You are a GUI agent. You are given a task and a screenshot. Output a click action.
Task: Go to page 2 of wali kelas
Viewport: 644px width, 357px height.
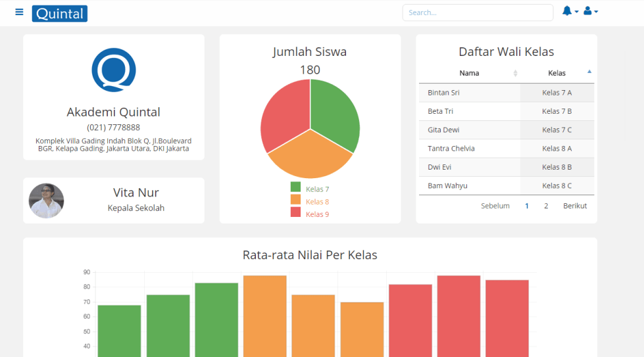click(x=546, y=206)
